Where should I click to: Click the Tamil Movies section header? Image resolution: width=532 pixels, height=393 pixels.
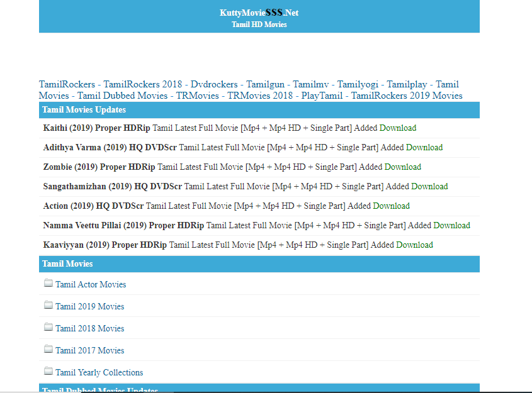259,264
